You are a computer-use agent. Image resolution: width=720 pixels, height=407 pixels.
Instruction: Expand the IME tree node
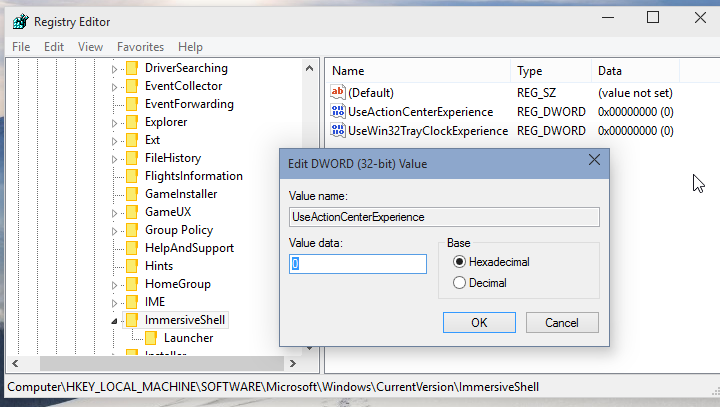(x=114, y=303)
